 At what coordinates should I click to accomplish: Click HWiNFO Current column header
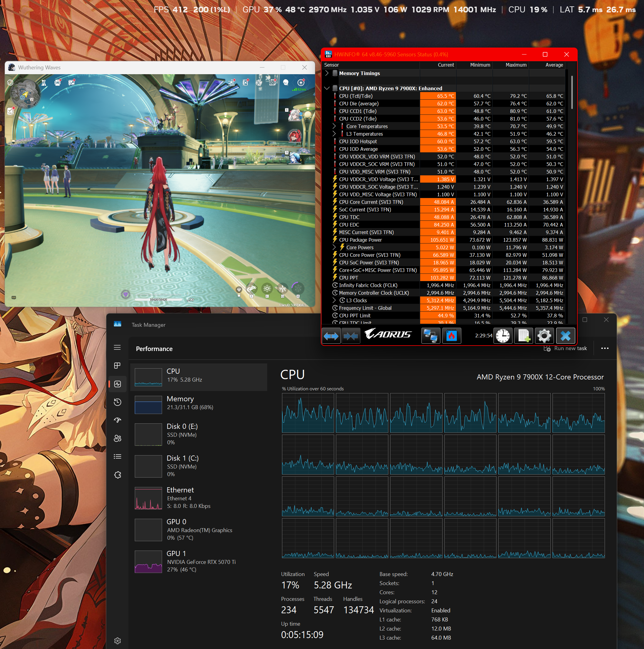(x=438, y=65)
